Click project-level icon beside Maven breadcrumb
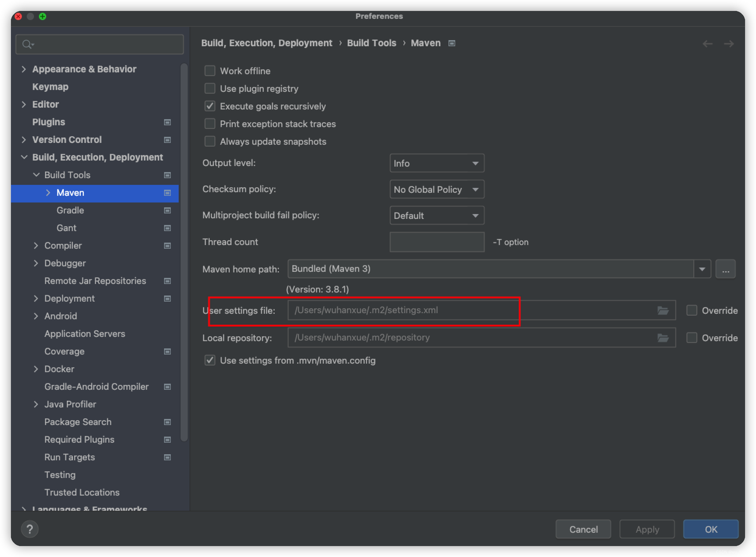The width and height of the screenshot is (756, 557). (x=452, y=43)
